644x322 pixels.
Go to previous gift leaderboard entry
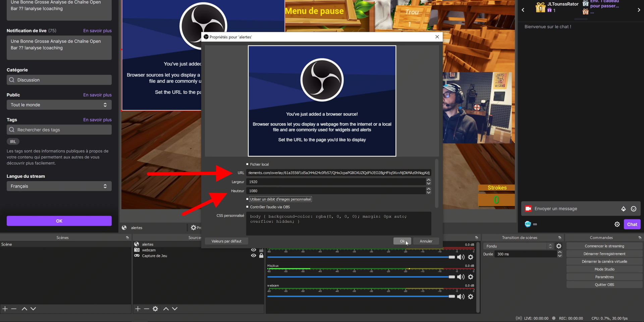(523, 10)
